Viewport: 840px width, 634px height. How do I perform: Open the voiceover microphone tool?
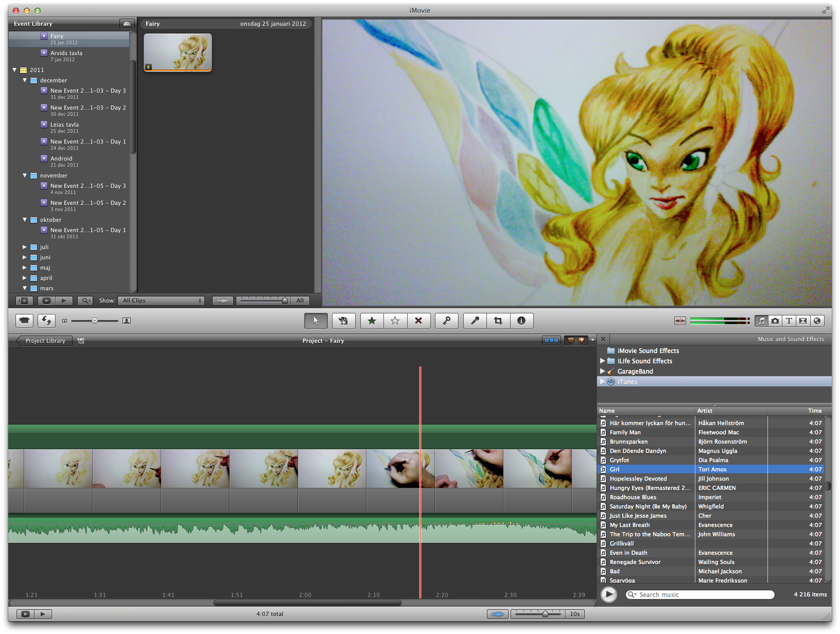475,321
